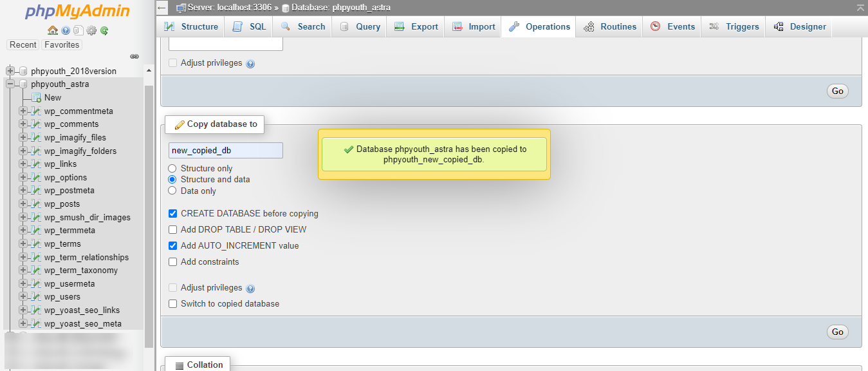Select the Data only radio button
The width and height of the screenshot is (868, 371).
172,191
